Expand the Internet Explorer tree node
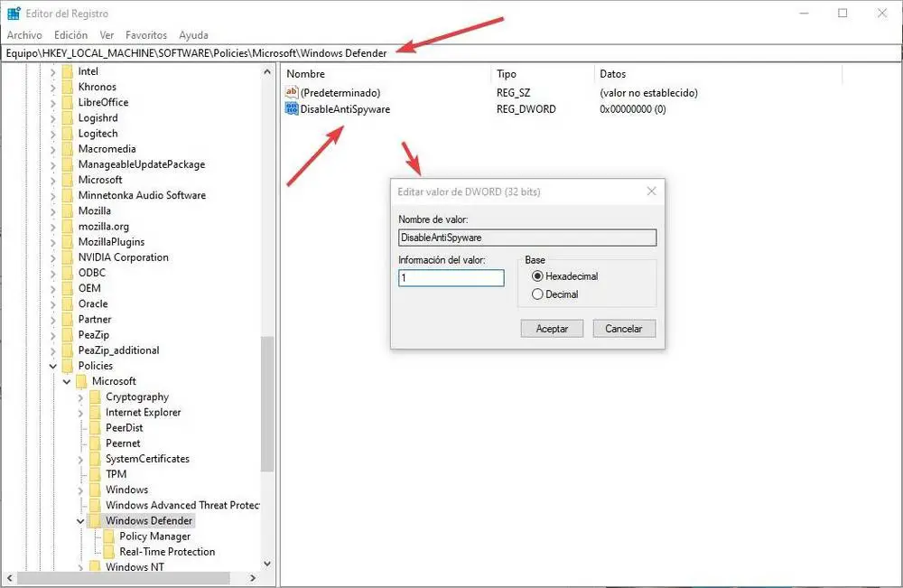 pyautogui.click(x=80, y=413)
